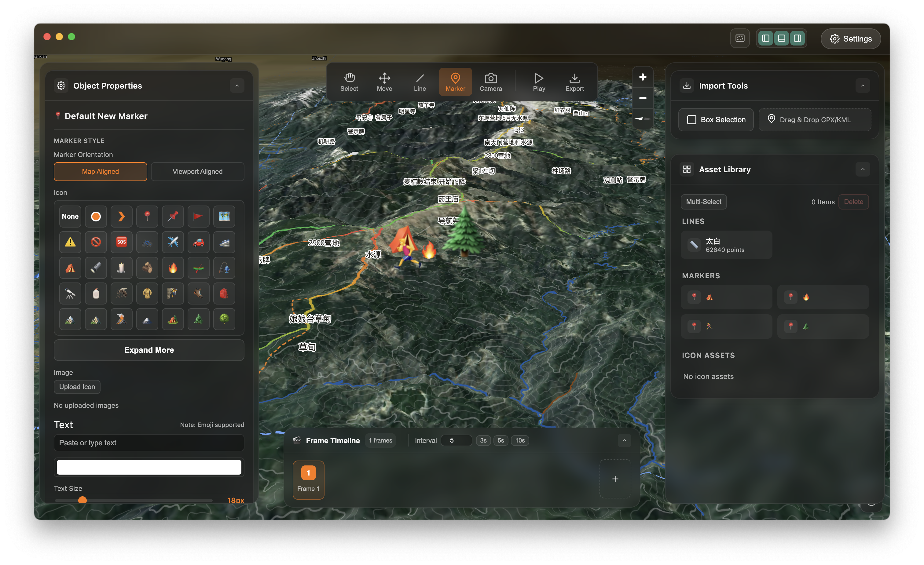Enable Box Selection in Import Tools
Viewport: 924px width, 565px height.
(716, 119)
